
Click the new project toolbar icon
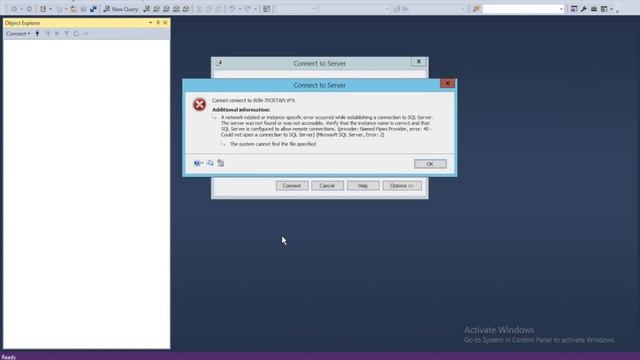43,9
